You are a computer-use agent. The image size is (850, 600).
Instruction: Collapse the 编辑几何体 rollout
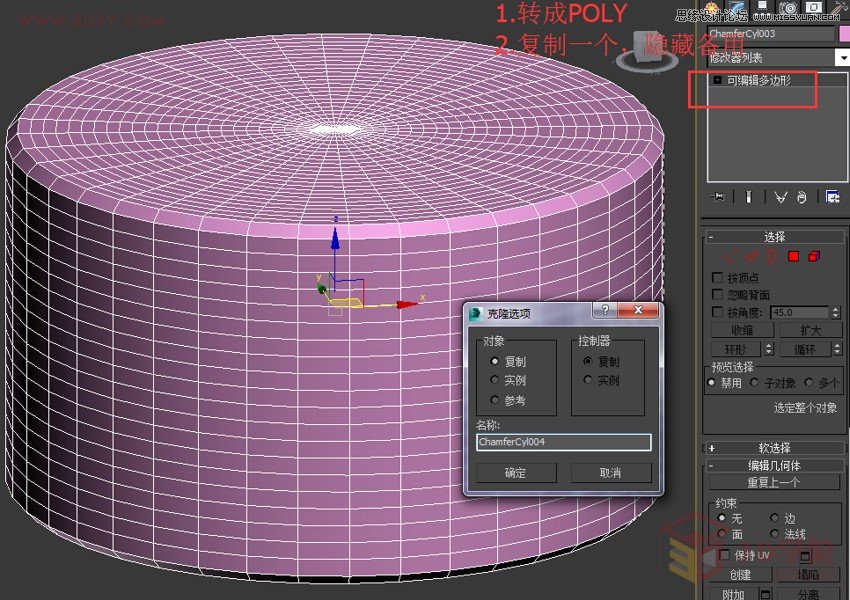[773, 466]
